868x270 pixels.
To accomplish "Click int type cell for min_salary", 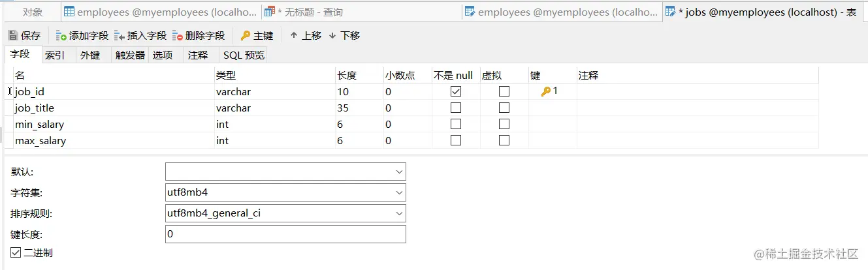I will (x=275, y=125).
